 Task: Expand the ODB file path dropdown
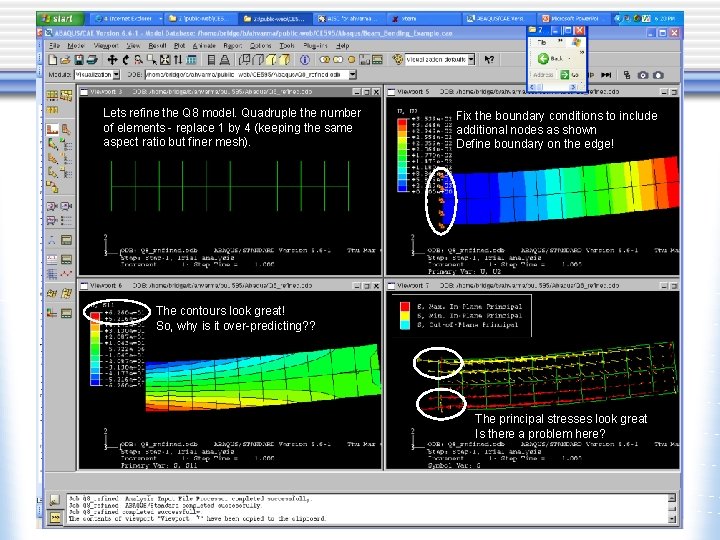click(353, 74)
